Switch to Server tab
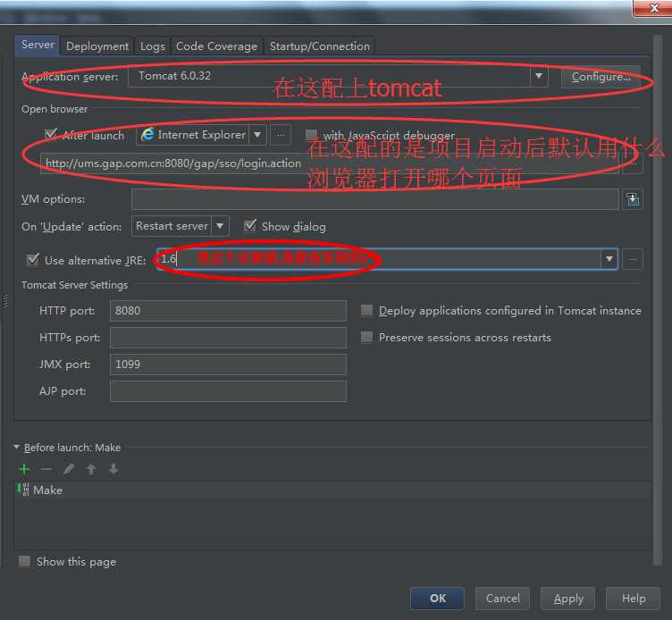Viewport: 672px width, 620px height. coord(38,45)
